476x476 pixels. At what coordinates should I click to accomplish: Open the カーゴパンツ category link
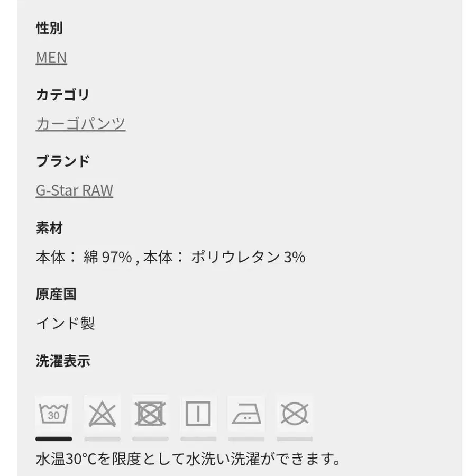(80, 124)
